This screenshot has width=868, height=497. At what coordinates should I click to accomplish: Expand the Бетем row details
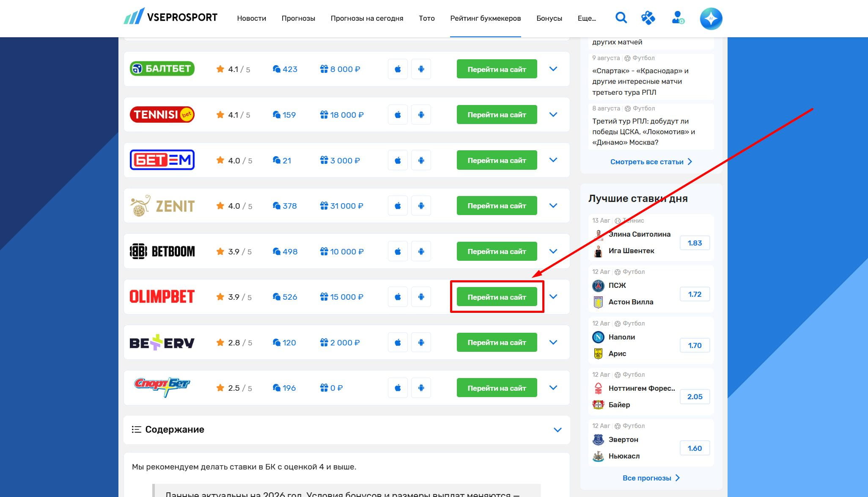[553, 160]
